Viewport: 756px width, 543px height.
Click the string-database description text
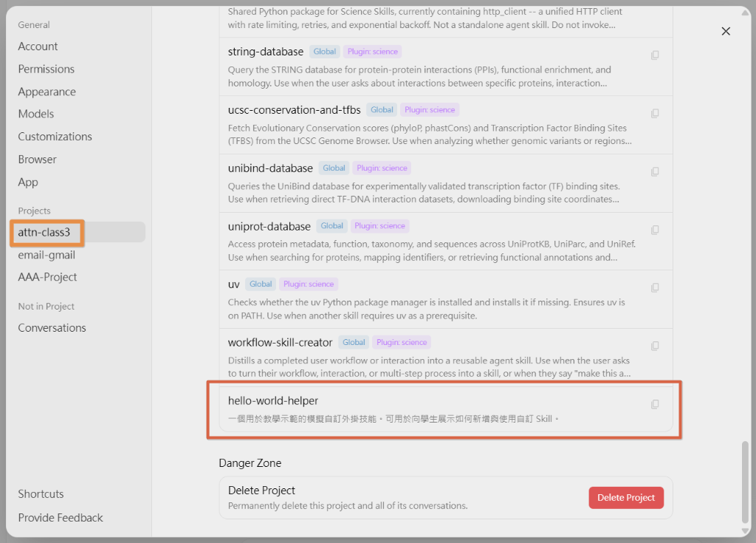click(x=419, y=76)
